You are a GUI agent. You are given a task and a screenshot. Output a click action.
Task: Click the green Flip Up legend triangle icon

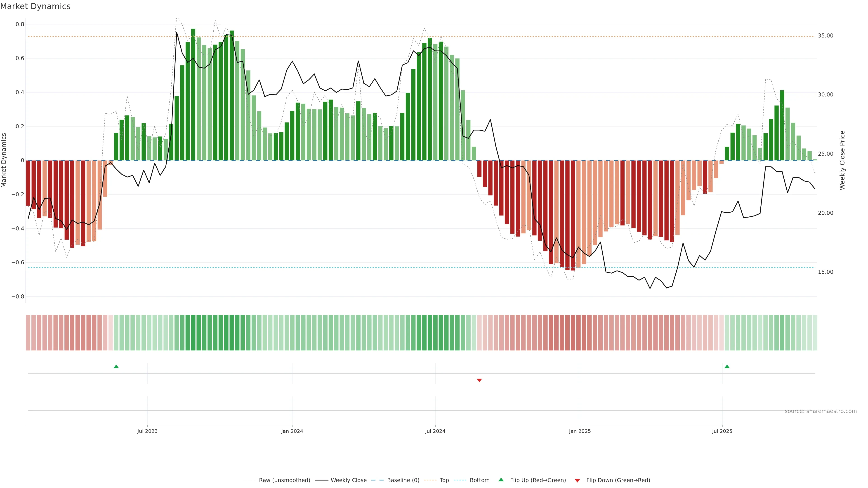[x=501, y=480]
